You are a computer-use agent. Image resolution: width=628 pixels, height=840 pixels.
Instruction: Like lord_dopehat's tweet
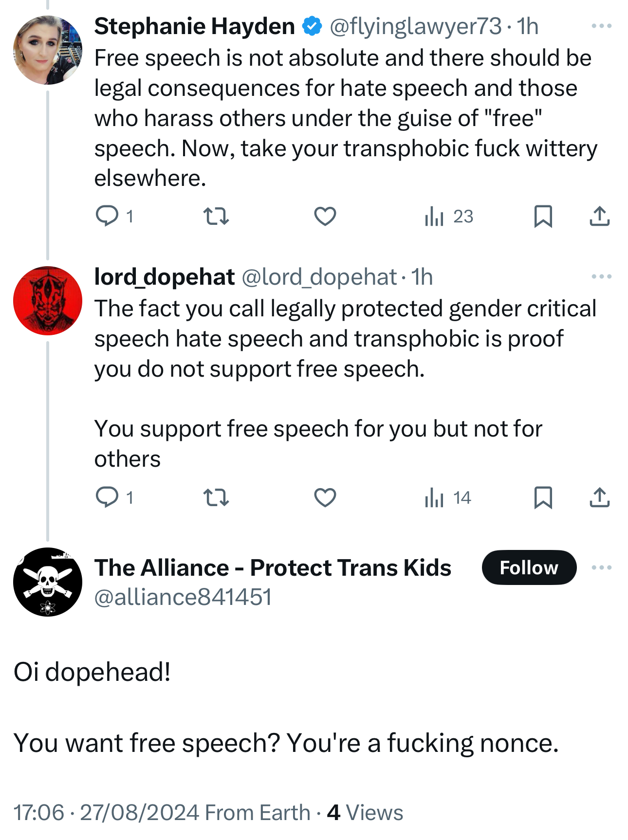pyautogui.click(x=325, y=497)
